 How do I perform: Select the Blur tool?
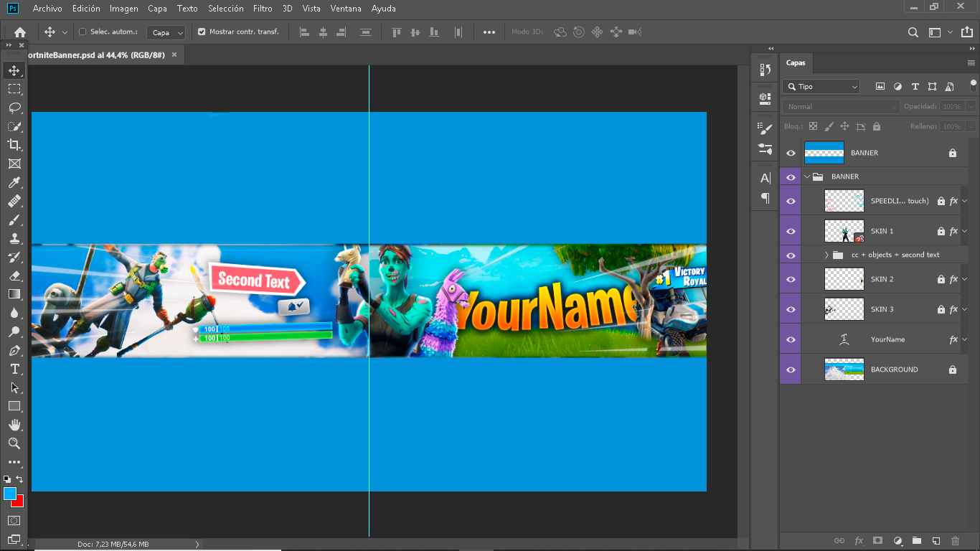[x=14, y=313]
